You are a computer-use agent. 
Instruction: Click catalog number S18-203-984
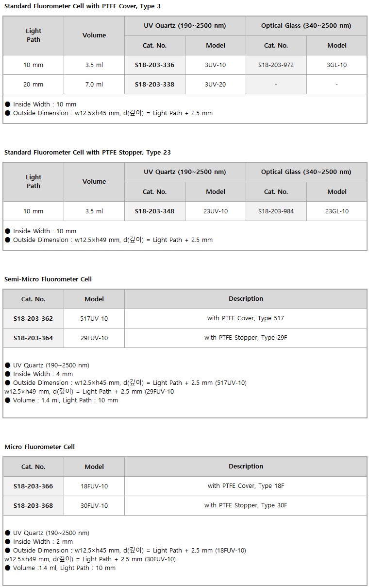pos(276,211)
